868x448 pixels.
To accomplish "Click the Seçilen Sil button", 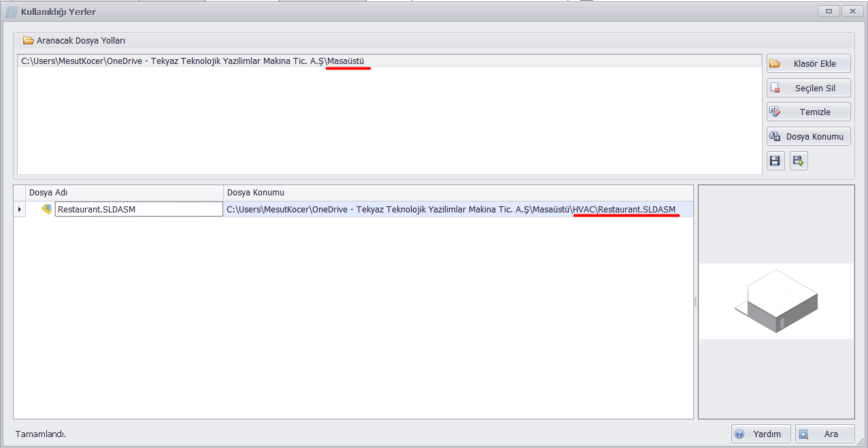I will coord(808,89).
